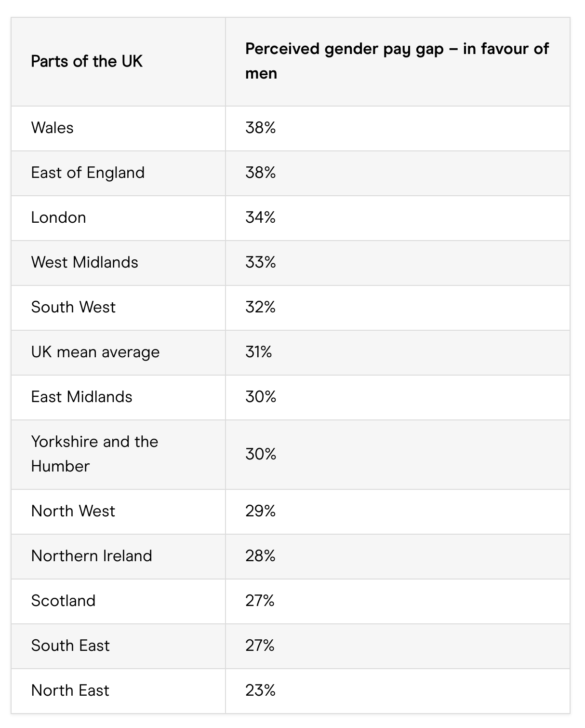Select the Wales row label
Image resolution: width=585 pixels, height=728 pixels.
coord(53,128)
